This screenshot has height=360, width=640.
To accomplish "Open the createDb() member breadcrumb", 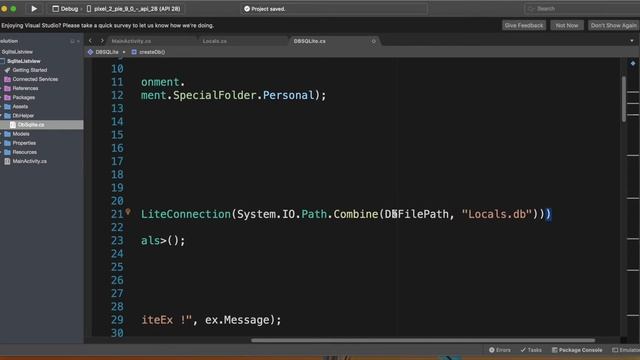I will coord(149,52).
